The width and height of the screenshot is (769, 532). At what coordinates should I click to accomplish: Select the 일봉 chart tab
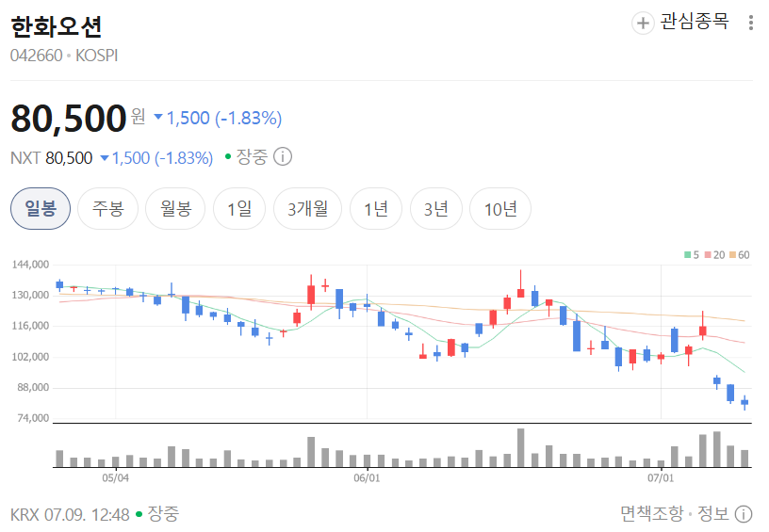[x=41, y=209]
